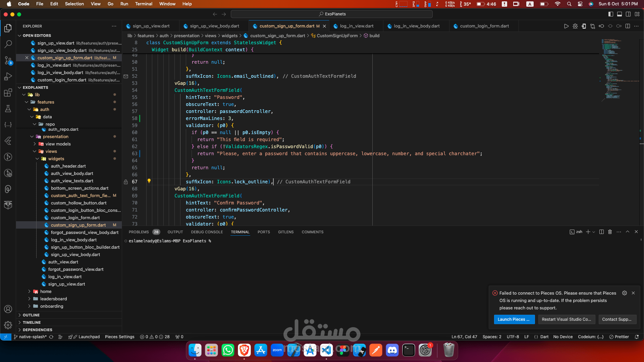Screen dimensions: 644x362
Task: Run the Dart file with play icon
Action: coord(566,26)
